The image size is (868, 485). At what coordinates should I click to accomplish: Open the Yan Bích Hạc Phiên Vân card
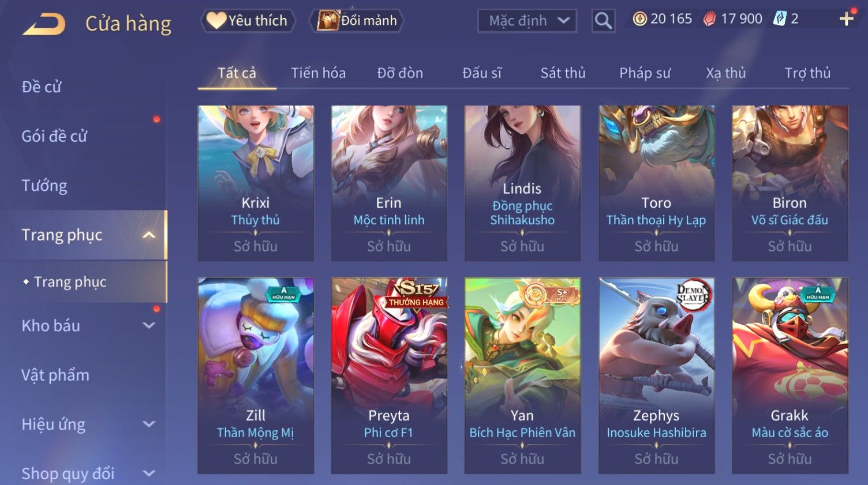(x=522, y=375)
